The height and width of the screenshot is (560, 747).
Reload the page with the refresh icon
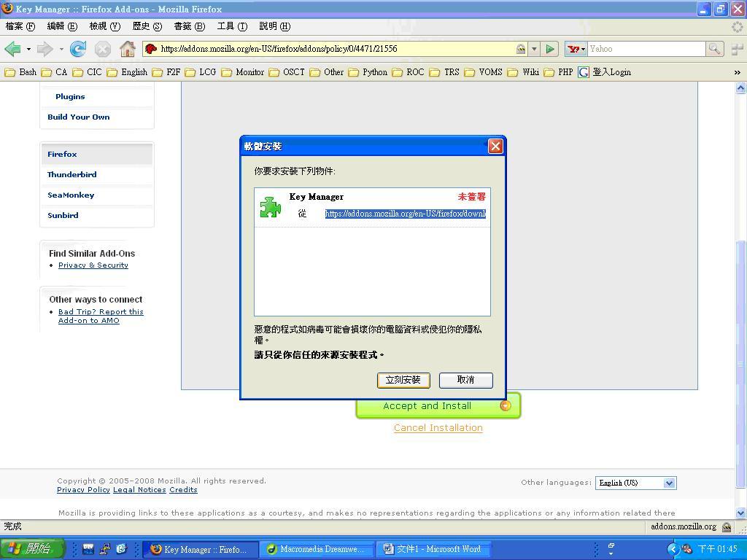click(x=78, y=49)
